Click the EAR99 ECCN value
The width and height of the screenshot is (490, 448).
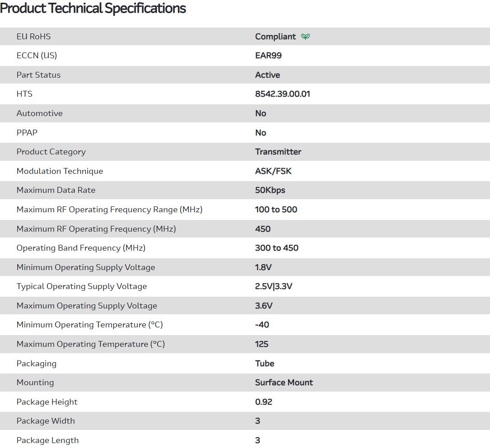pyautogui.click(x=268, y=56)
